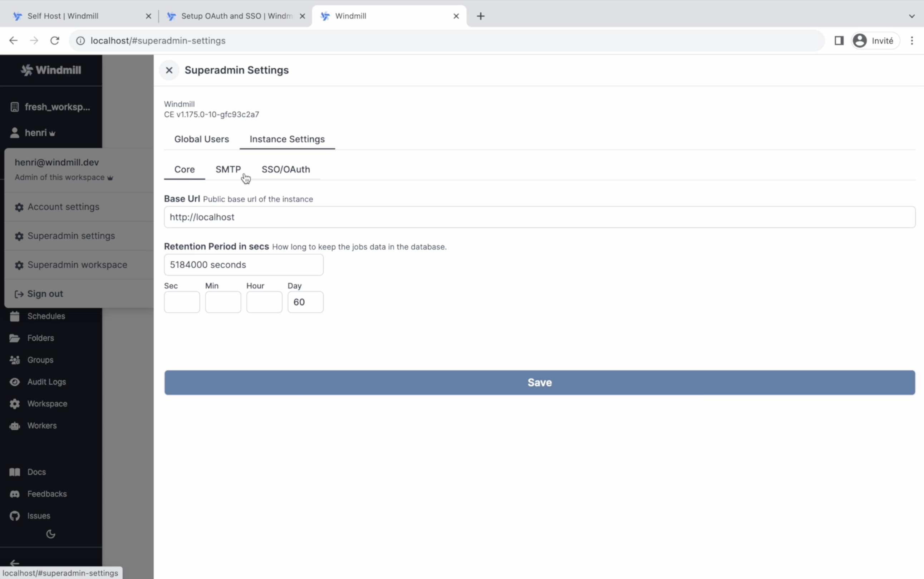Viewport: 924px width, 579px height.
Task: Switch to Global Users tab
Action: 201,139
